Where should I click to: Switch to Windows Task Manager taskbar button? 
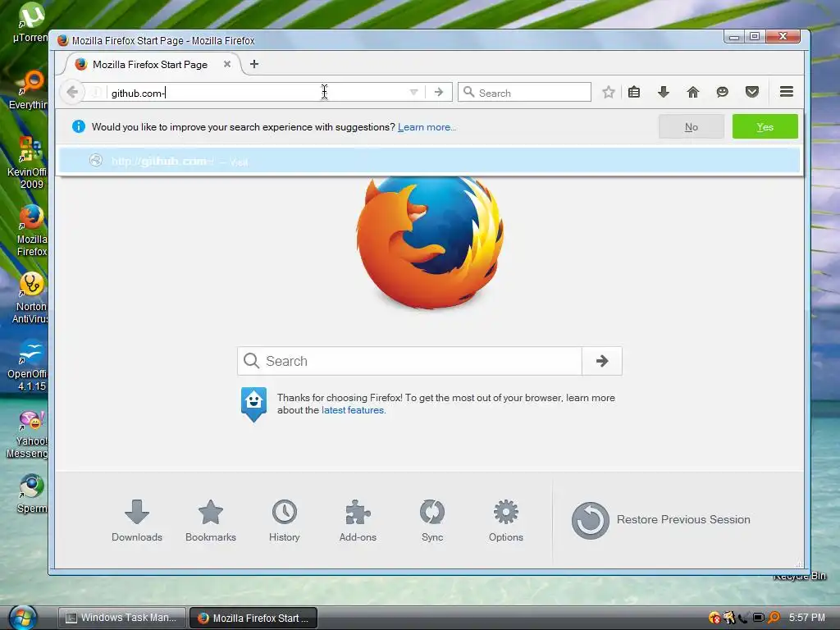tap(122, 618)
